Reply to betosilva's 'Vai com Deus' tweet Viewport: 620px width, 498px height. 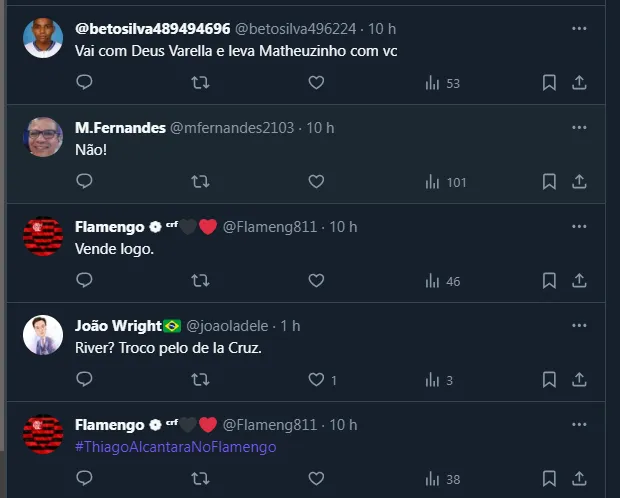point(84,83)
